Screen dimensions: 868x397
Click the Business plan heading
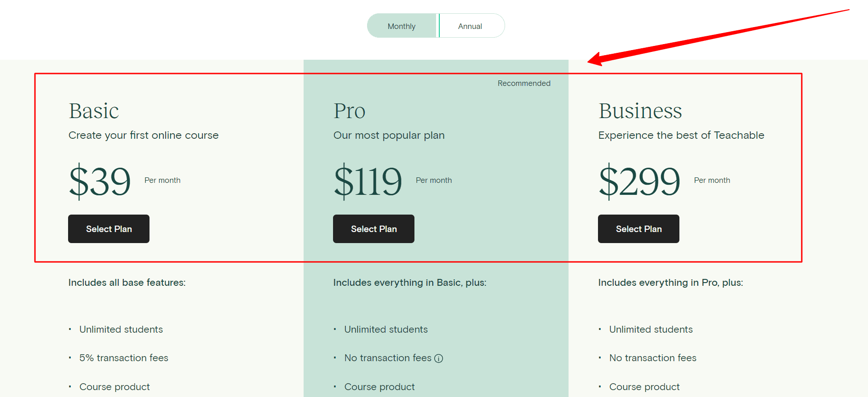640,111
